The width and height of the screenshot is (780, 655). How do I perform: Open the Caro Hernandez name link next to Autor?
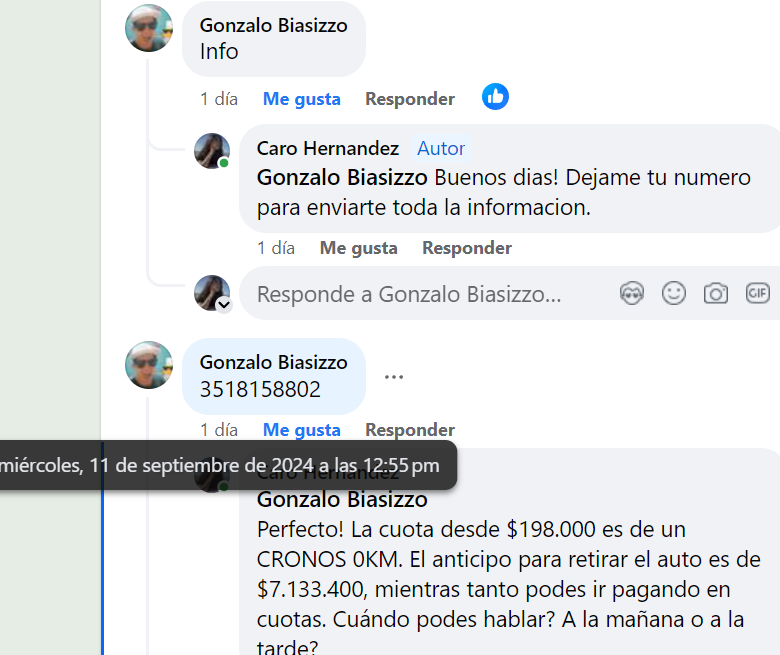coord(327,148)
